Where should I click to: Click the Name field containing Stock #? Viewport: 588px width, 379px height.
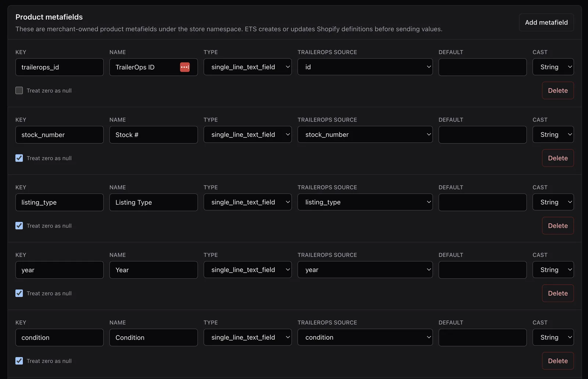[x=154, y=135]
